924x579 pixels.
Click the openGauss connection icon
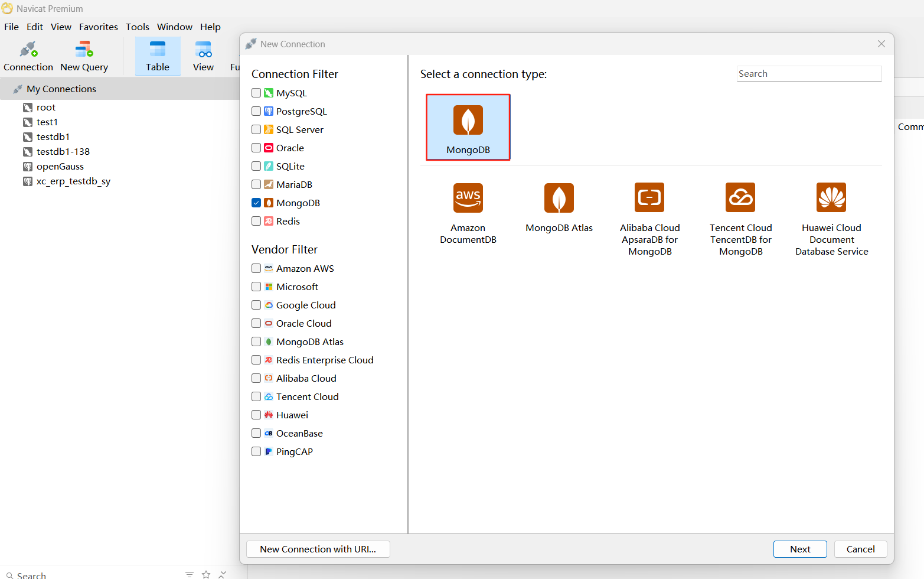tap(28, 167)
